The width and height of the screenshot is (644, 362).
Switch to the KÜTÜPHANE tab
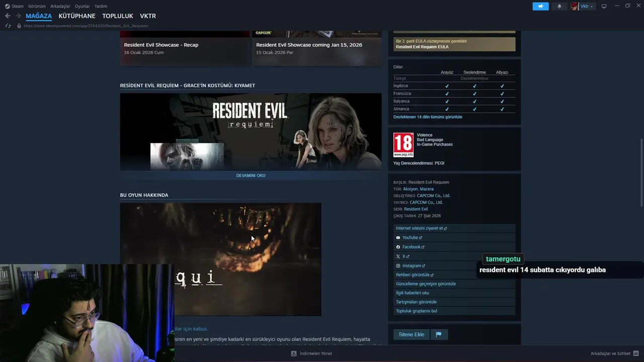coord(77,16)
